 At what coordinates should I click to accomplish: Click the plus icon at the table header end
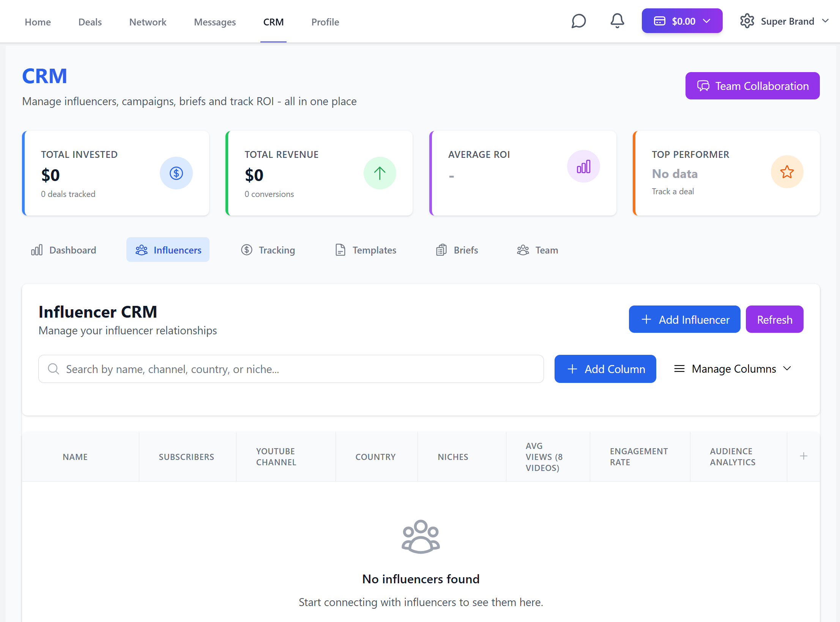point(804,456)
